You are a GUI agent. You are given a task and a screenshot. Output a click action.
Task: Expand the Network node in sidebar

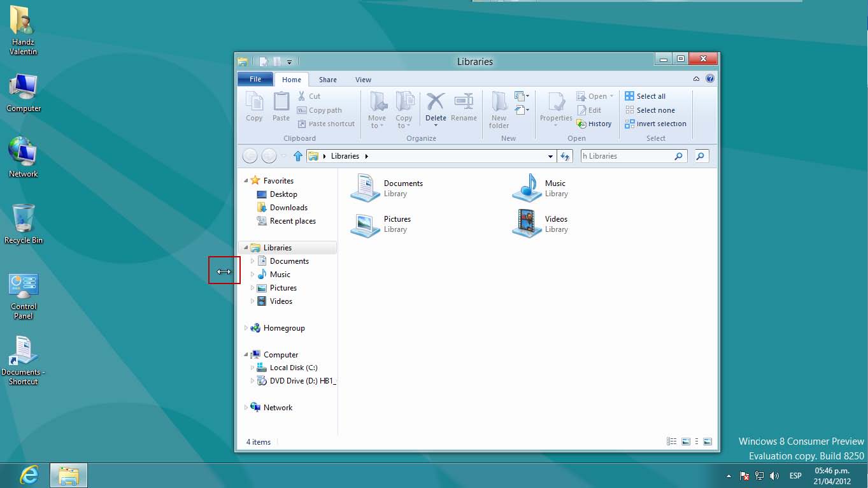click(246, 408)
